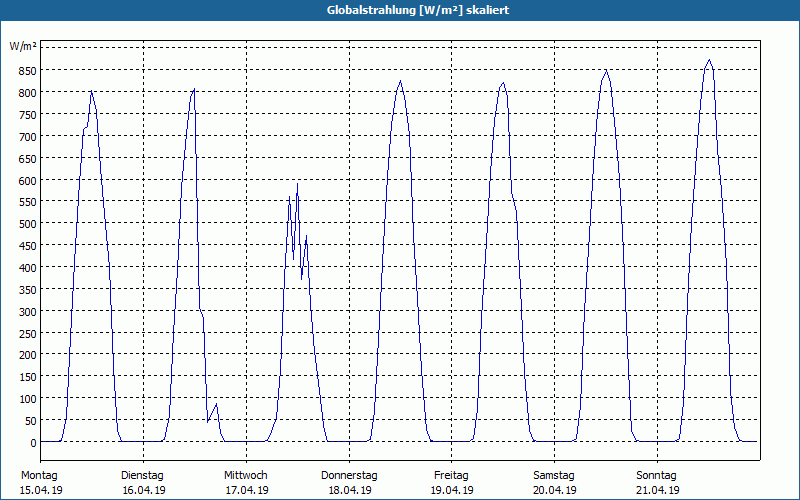800x500 pixels.
Task: Click the 800 y-axis value
Action: (27, 93)
